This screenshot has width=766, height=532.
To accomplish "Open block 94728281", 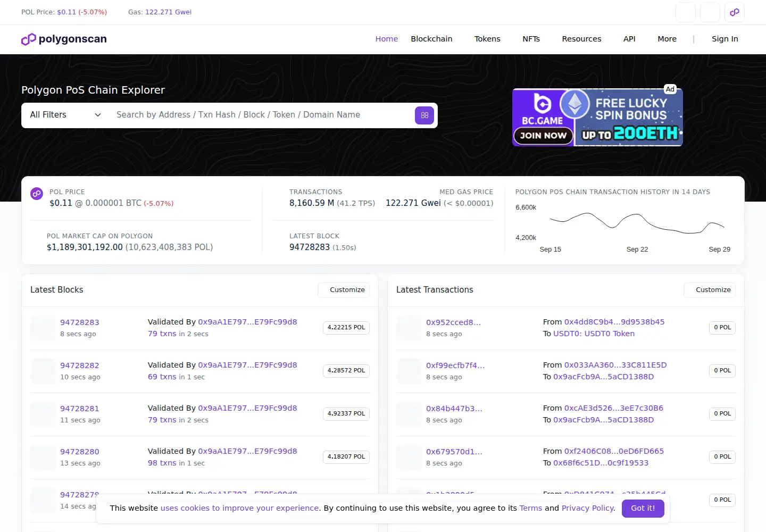I will pyautogui.click(x=80, y=409).
